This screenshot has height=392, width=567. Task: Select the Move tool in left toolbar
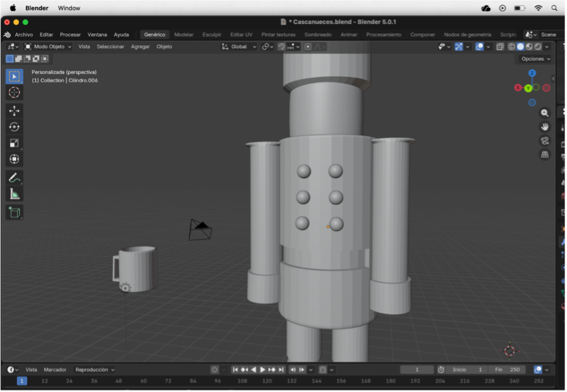[x=14, y=110]
